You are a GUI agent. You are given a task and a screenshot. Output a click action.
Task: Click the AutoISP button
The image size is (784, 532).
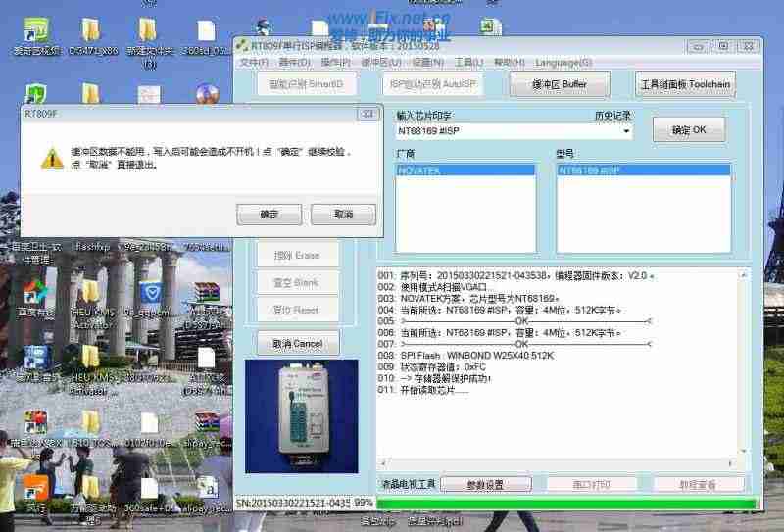[432, 84]
